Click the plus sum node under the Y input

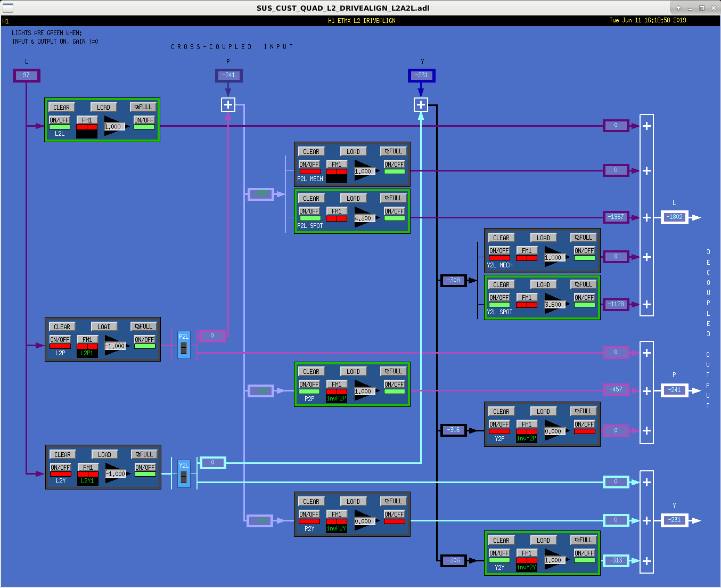421,105
